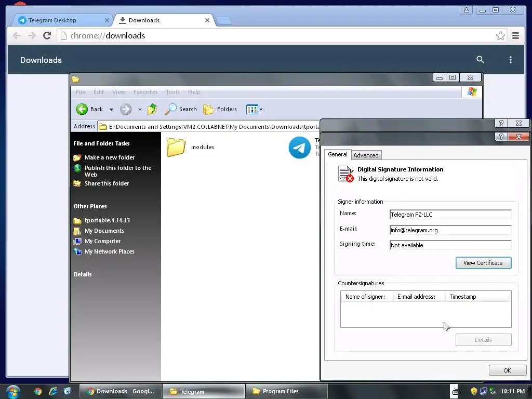
Task: Collapse the File and Folder Tasks header
Action: tap(101, 143)
